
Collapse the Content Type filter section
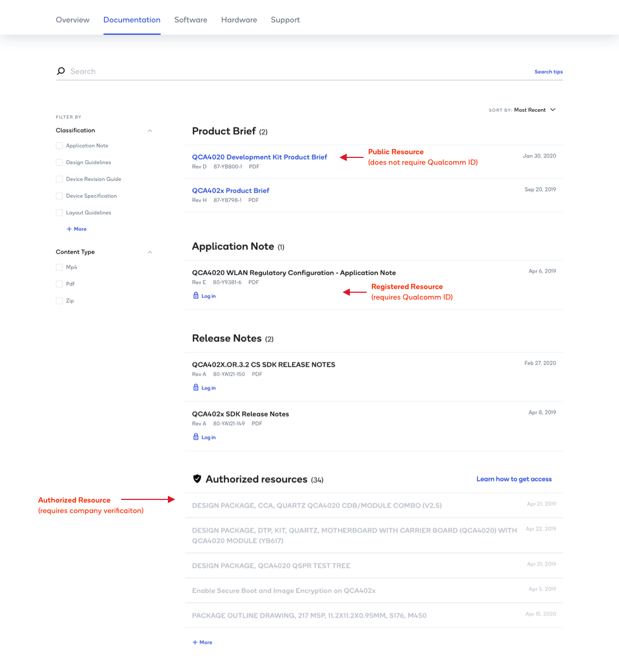[x=150, y=252]
